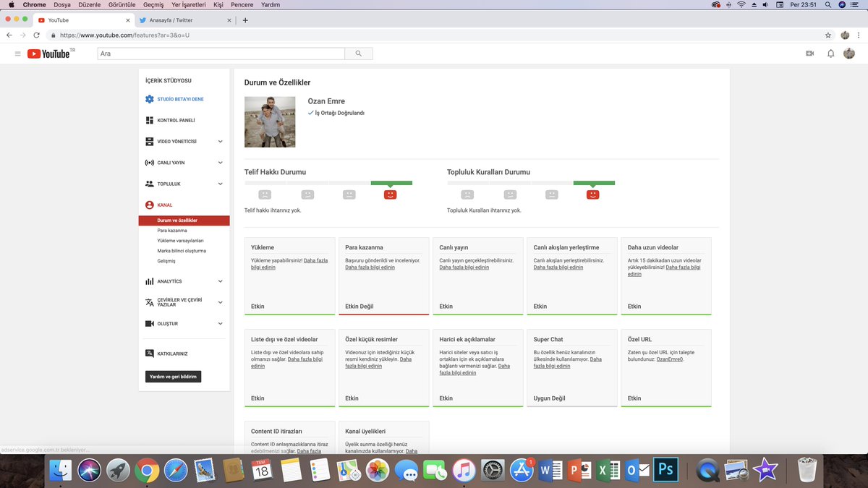Open Safari from the dock
The height and width of the screenshot is (488, 868).
point(176,471)
